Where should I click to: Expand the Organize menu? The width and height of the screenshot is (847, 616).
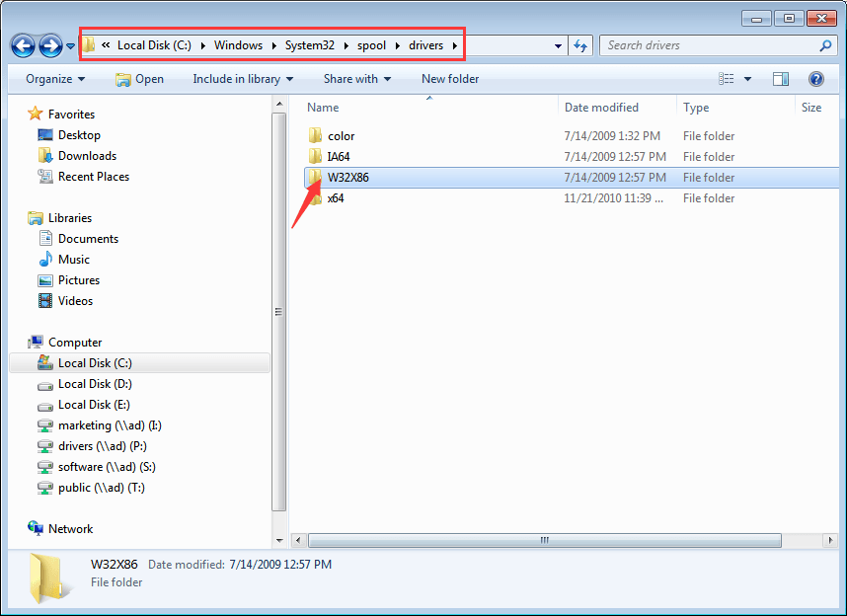coord(55,79)
